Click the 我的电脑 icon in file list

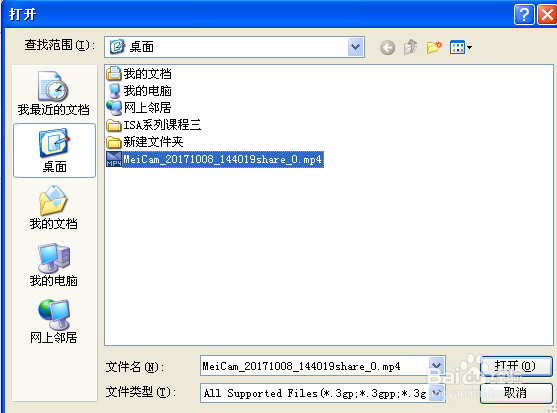[x=114, y=91]
